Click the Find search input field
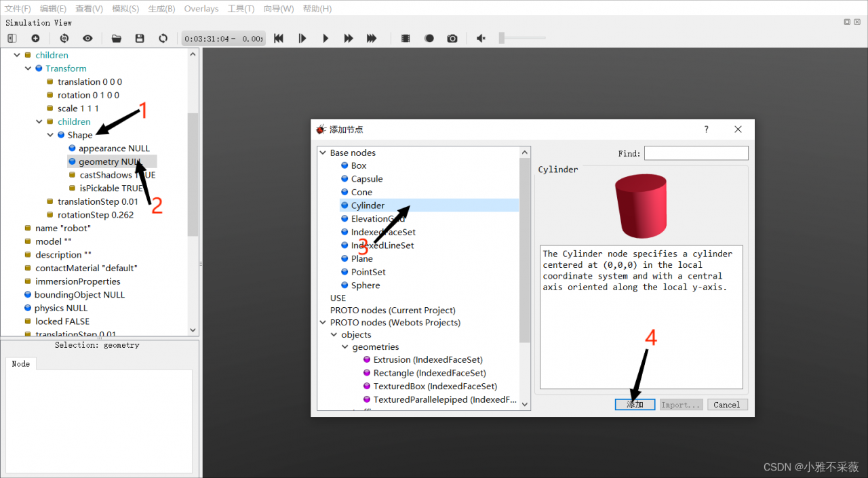 (696, 153)
